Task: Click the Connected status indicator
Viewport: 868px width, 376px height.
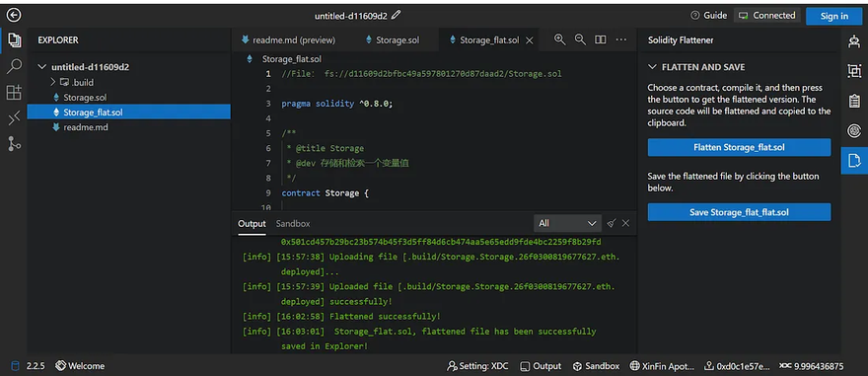Action: (x=767, y=16)
